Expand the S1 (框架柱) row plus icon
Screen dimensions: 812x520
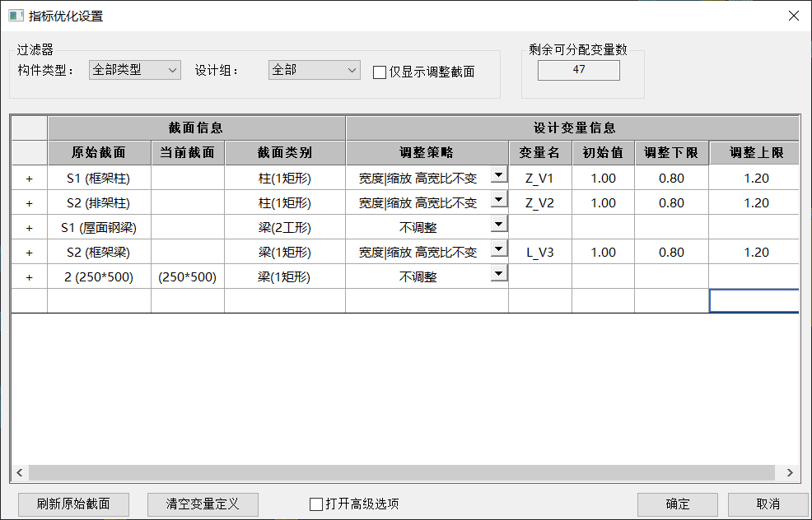click(x=30, y=179)
